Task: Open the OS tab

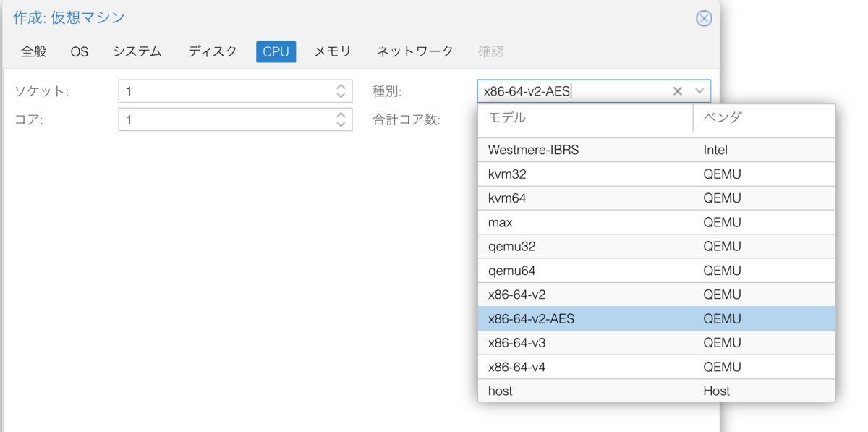Action: pos(80,51)
